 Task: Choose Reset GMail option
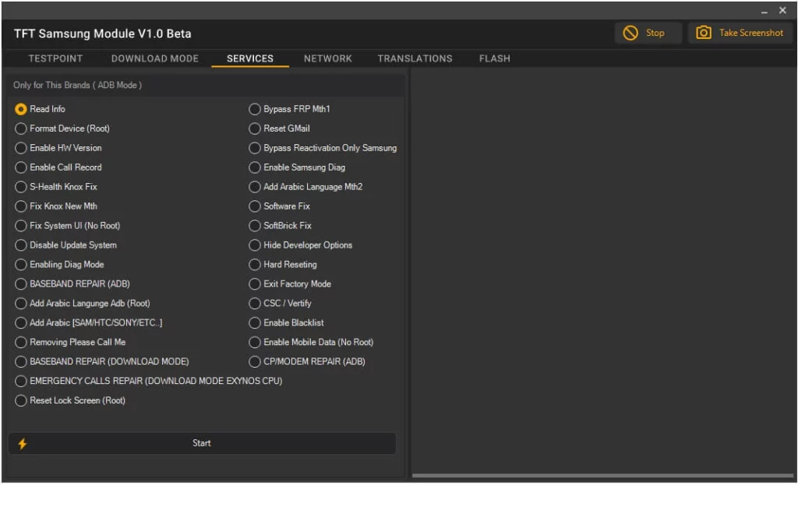(279, 129)
